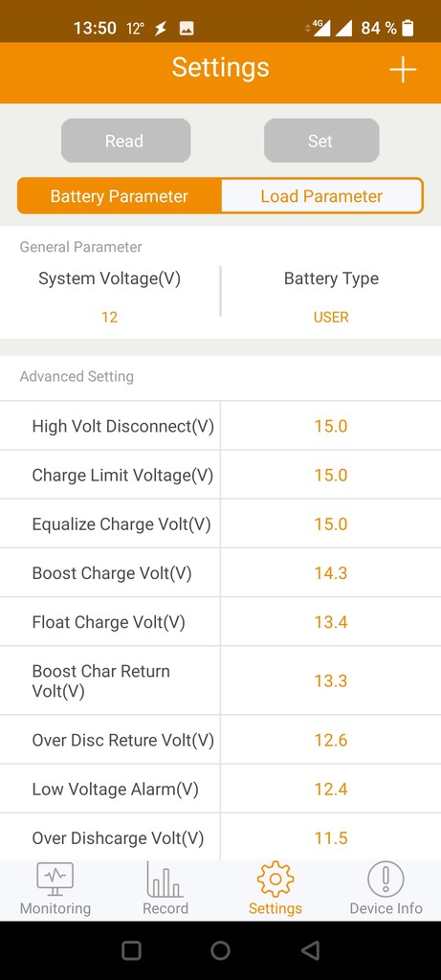Tap the Android back navigation triangle

tap(311, 950)
